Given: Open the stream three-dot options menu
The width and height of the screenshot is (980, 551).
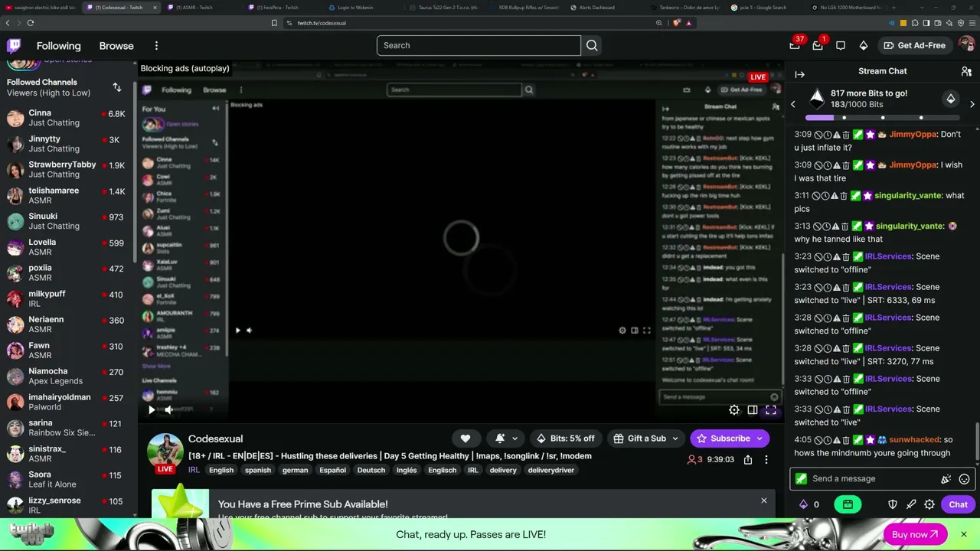Looking at the screenshot, I should (766, 460).
